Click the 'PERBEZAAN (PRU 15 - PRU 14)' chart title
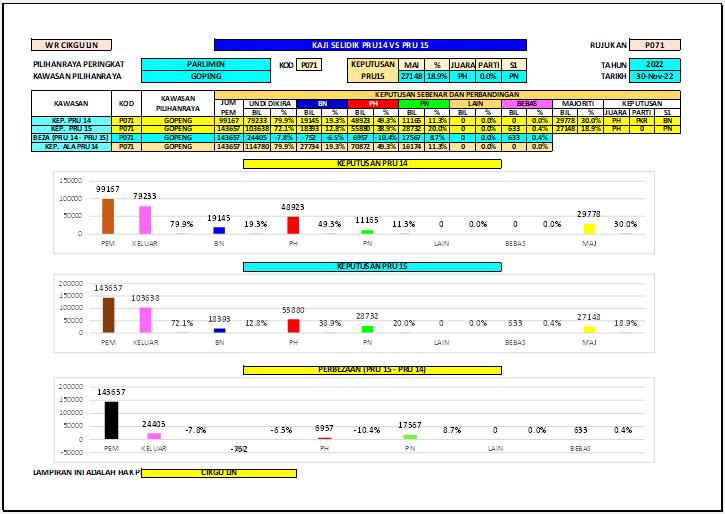The image size is (725, 514). point(372,370)
